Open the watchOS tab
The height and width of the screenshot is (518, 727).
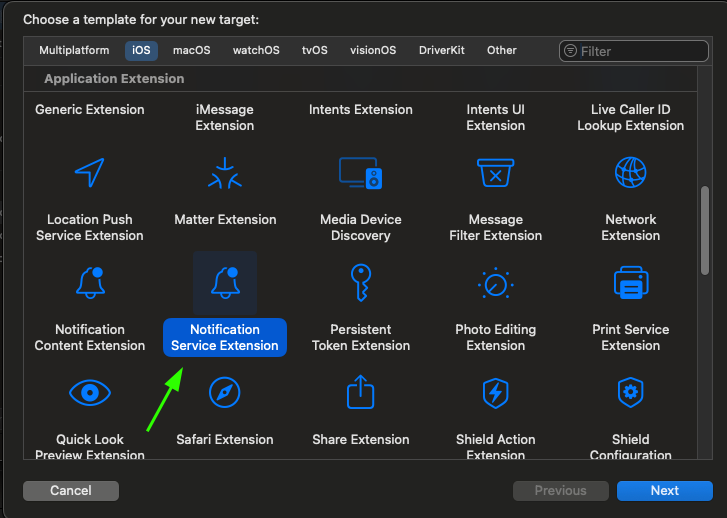click(256, 51)
